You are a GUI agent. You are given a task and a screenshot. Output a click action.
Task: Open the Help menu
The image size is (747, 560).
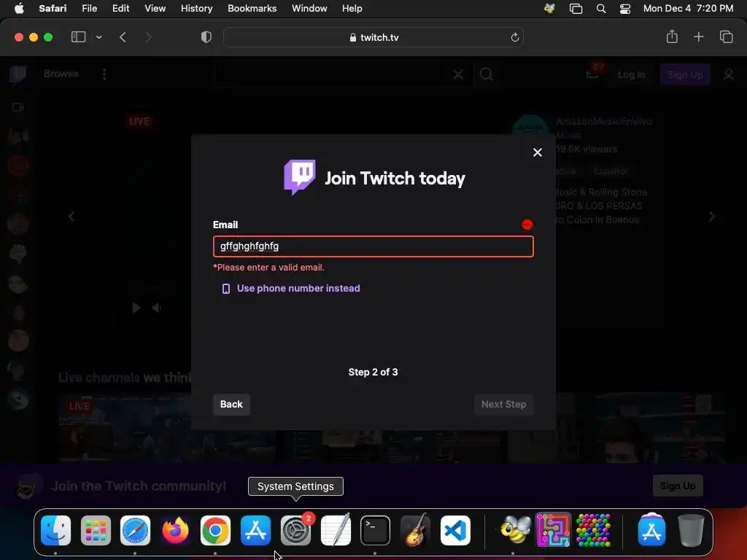[x=352, y=9]
